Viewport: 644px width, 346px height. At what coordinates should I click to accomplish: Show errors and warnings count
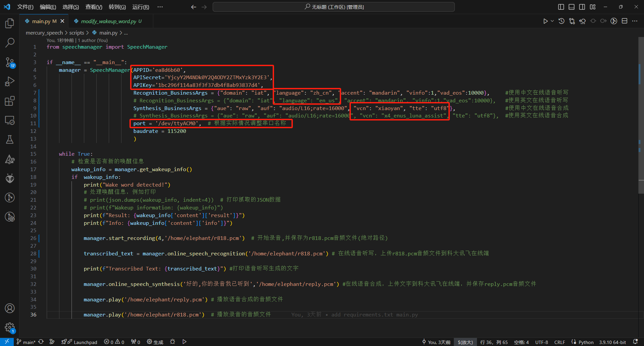(x=114, y=342)
